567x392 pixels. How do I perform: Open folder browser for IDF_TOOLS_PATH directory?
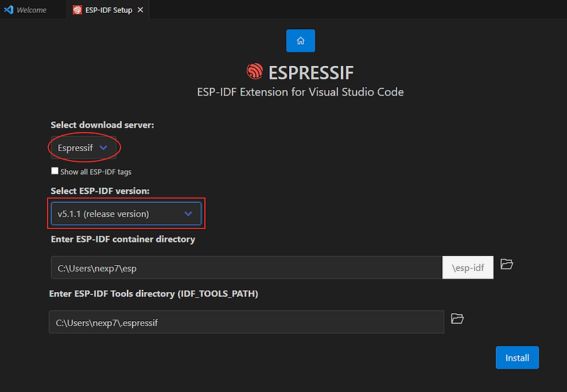click(457, 318)
